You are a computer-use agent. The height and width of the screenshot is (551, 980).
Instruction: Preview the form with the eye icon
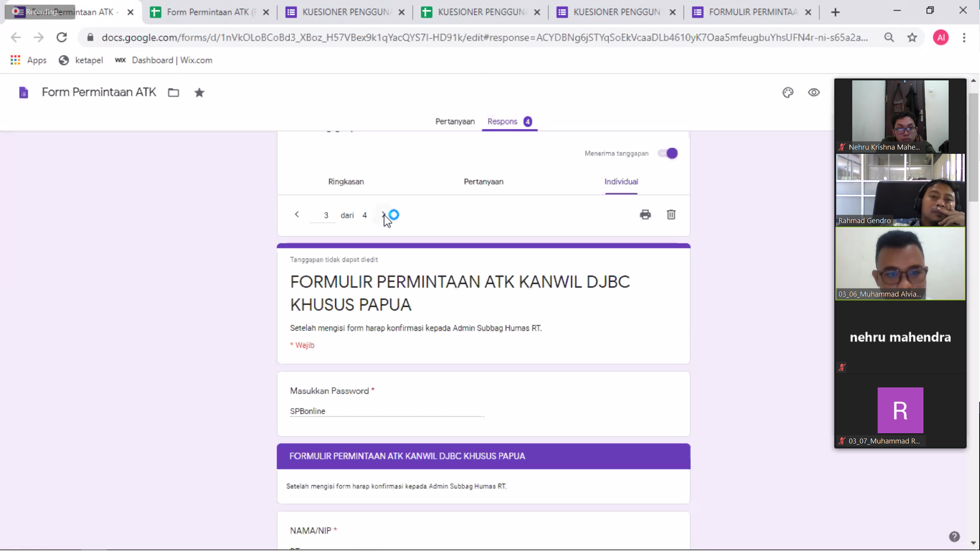click(x=814, y=93)
